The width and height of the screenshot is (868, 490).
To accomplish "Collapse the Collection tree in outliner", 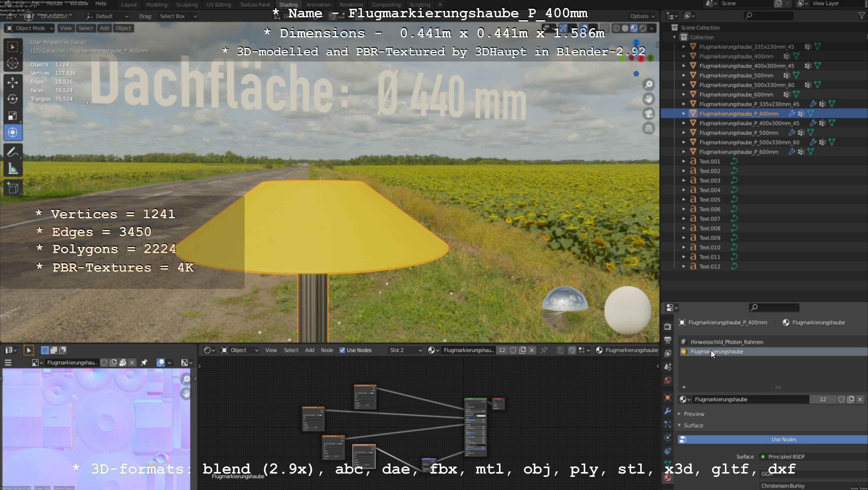I will click(674, 37).
